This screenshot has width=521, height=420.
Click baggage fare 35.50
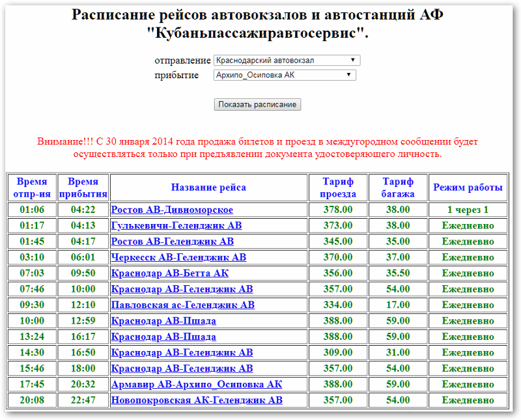(398, 273)
